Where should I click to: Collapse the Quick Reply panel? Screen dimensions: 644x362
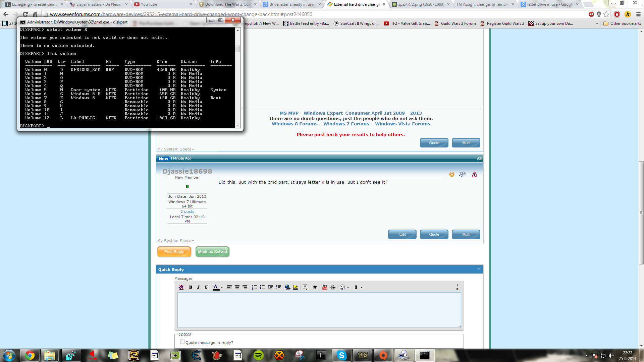479,269
